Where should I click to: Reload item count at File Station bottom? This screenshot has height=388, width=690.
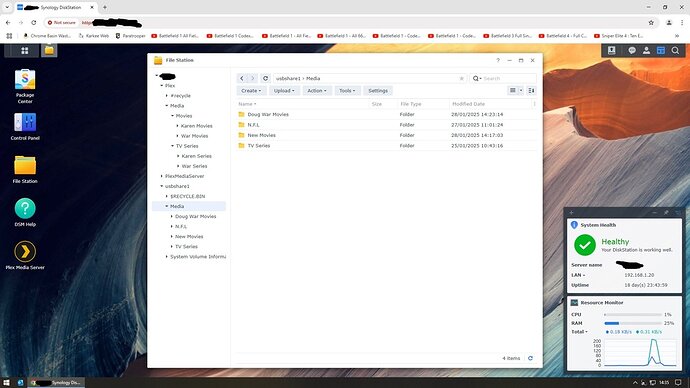click(x=530, y=358)
